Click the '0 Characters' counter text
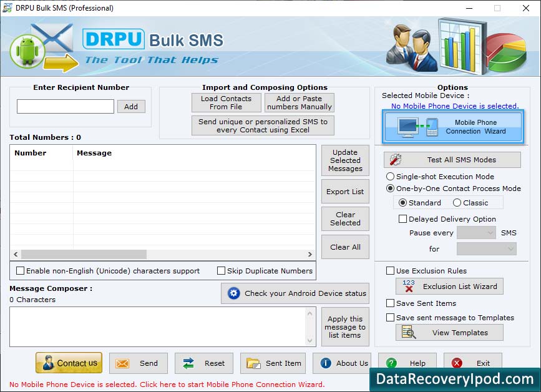541x392 pixels. click(x=32, y=300)
